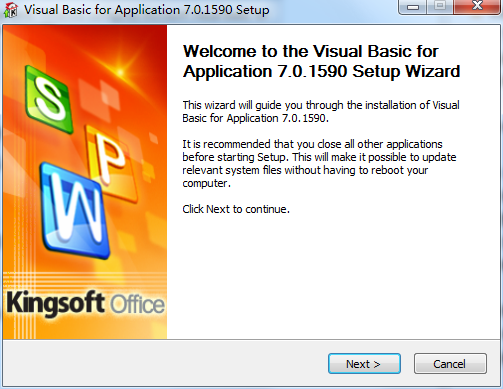Click the setup installer icon in title bar

11,10
